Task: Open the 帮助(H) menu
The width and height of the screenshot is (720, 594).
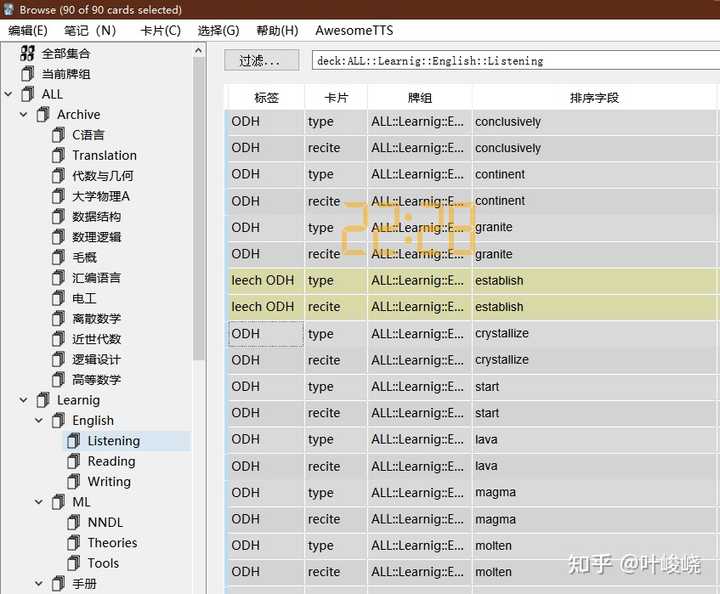Action: [x=277, y=30]
